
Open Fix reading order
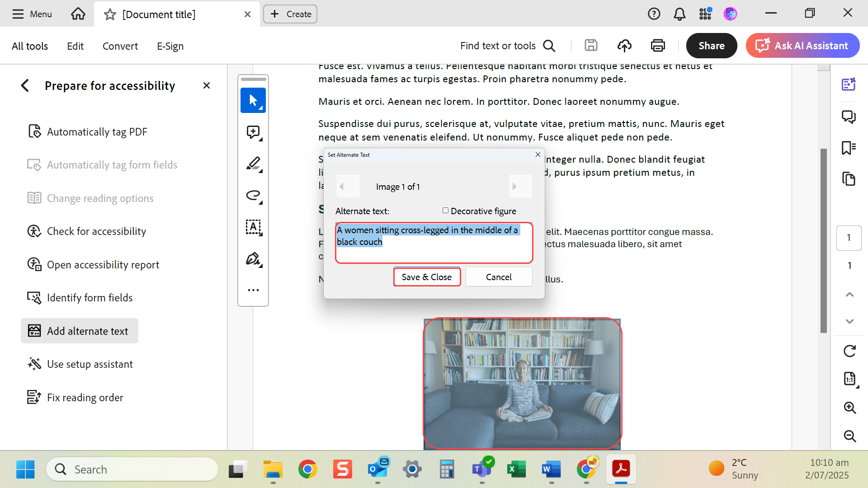pyautogui.click(x=75, y=398)
